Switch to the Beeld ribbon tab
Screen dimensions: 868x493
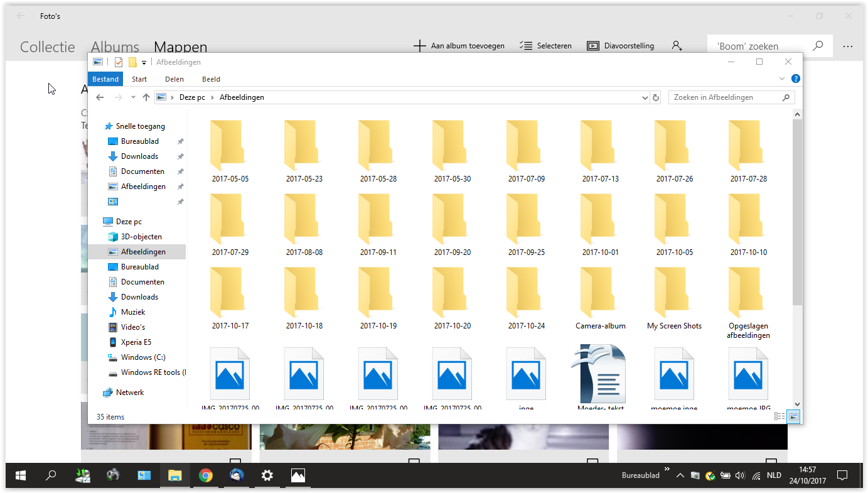tap(211, 79)
